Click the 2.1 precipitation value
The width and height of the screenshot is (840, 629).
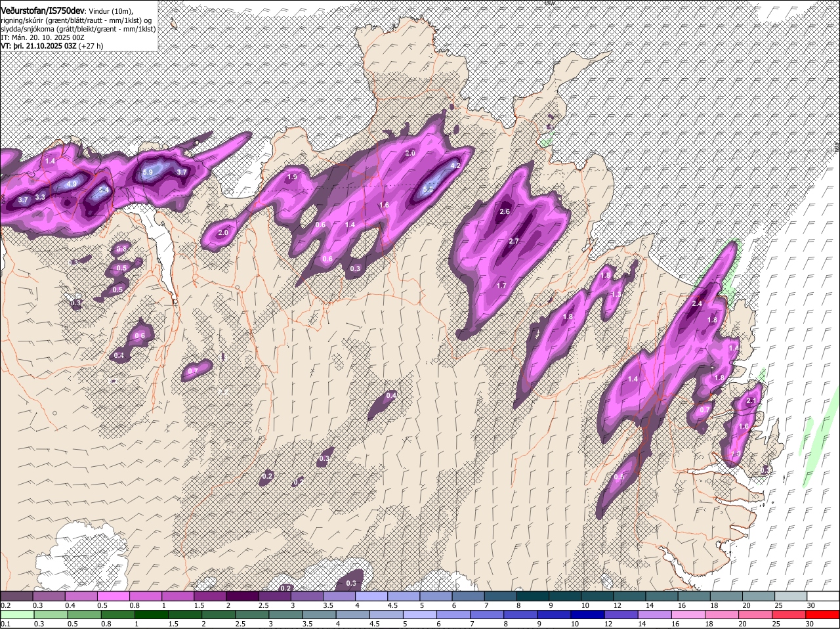[751, 401]
